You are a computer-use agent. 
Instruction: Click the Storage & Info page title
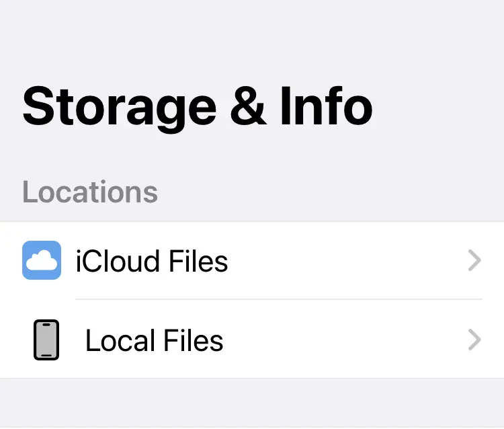pyautogui.click(x=198, y=108)
